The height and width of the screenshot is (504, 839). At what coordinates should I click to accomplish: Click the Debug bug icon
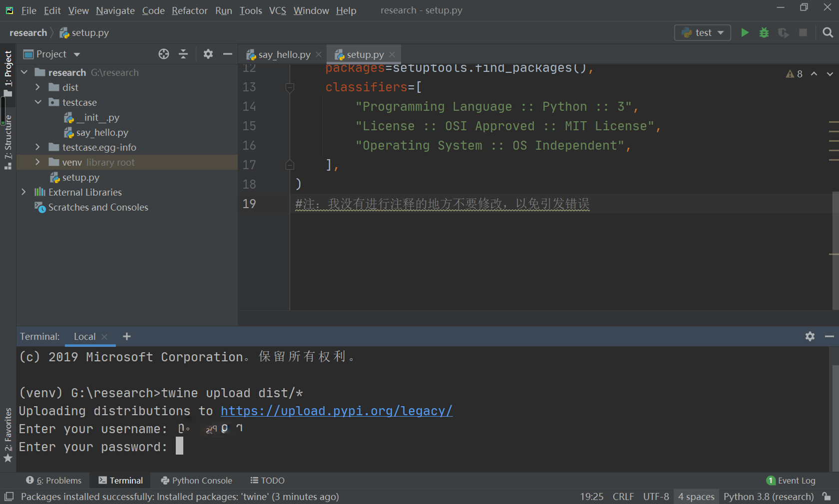tap(764, 32)
